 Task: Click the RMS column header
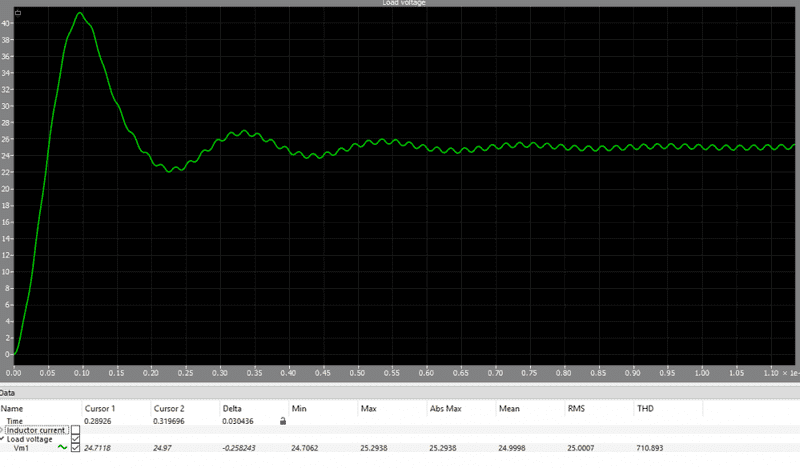(577, 409)
